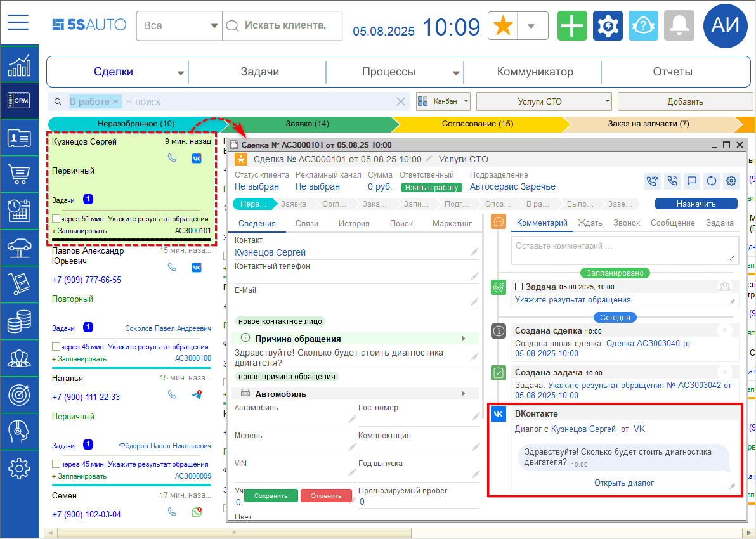Switch to the История tab

353,223
